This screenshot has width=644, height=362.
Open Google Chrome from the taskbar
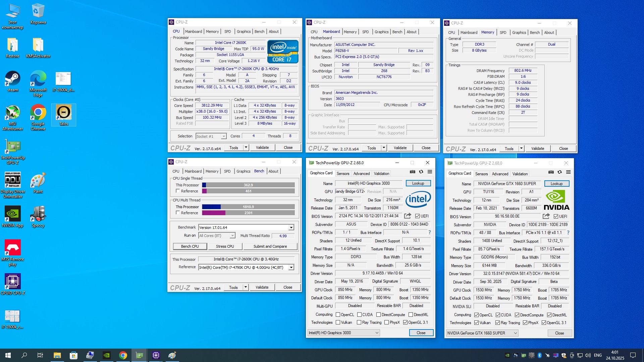123,355
